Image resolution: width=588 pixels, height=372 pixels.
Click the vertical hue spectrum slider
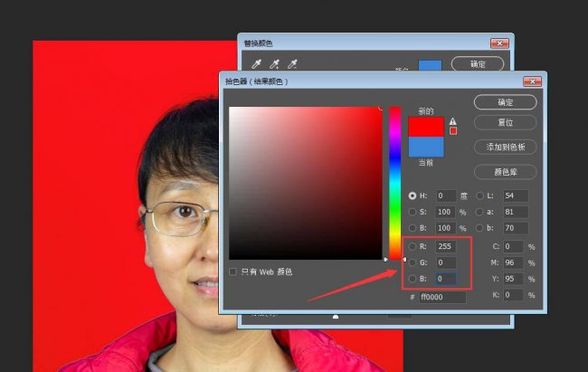point(395,183)
